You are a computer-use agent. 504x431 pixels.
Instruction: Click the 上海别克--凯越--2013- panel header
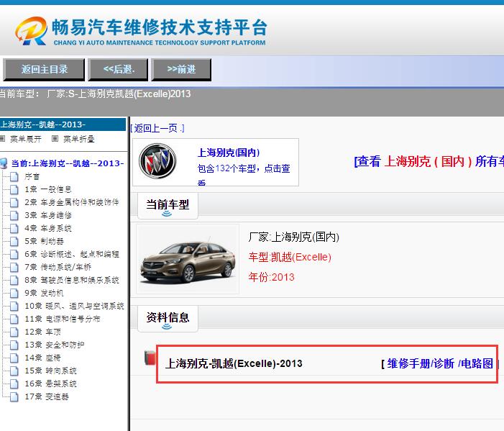[x=63, y=124]
